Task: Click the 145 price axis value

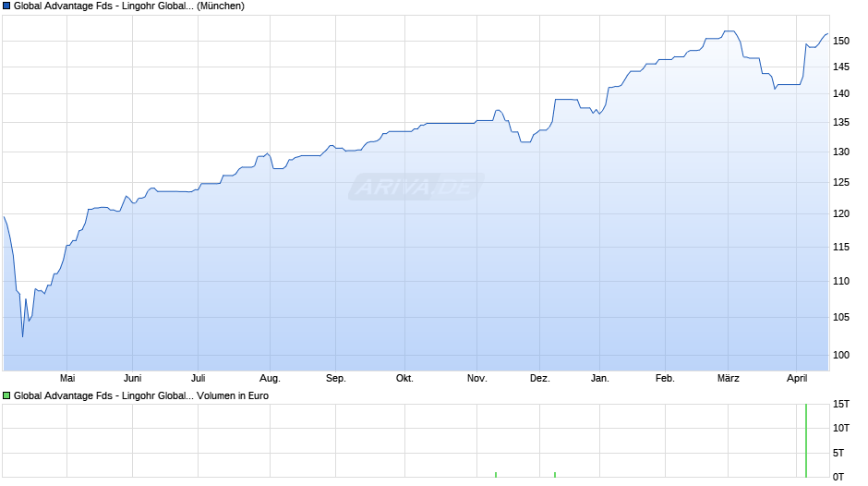Action: 841,67
